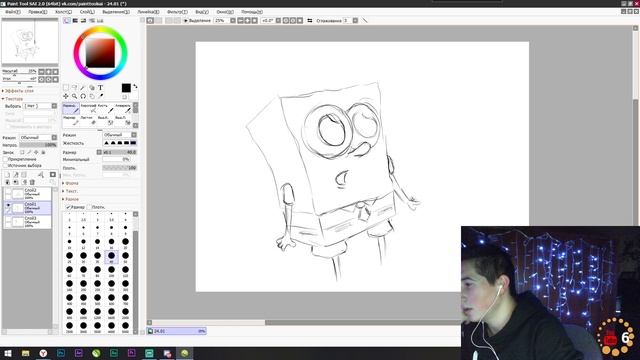Switch to the 24.01 document tab
Screen dimensions: 640x360
point(176,331)
